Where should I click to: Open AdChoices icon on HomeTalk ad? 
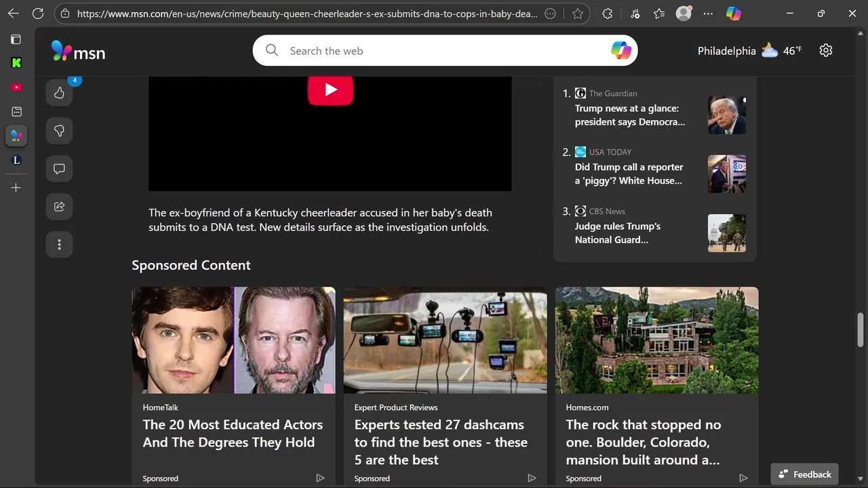(320, 479)
